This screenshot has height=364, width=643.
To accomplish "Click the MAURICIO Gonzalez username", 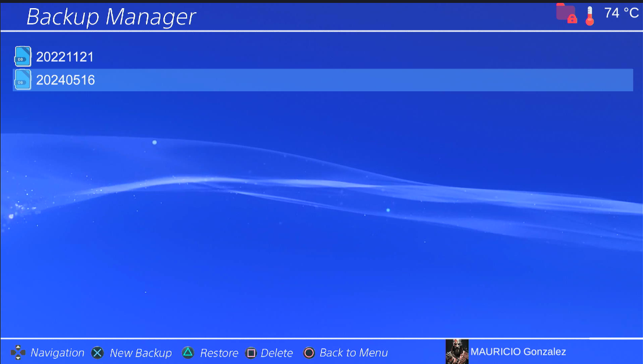I will 518,352.
